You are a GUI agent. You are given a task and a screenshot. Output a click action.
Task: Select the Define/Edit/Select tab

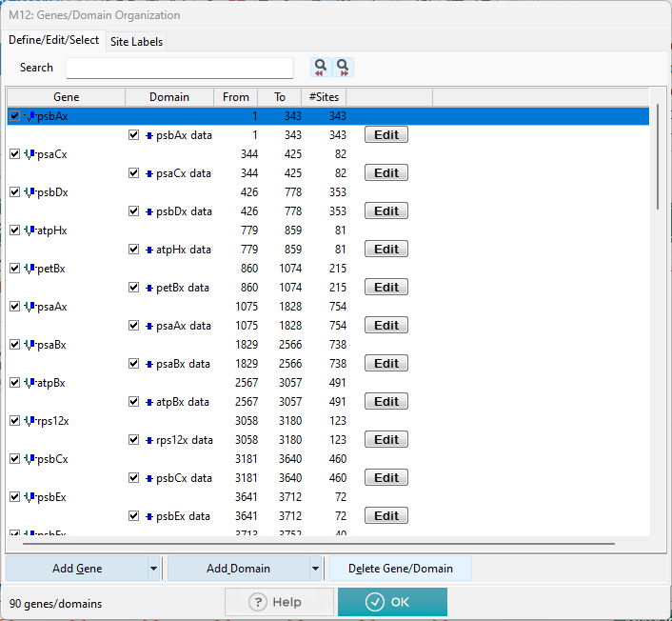pos(53,40)
